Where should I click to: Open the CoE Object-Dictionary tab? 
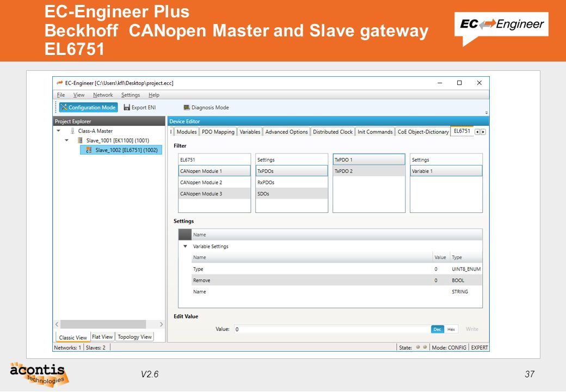tap(423, 132)
